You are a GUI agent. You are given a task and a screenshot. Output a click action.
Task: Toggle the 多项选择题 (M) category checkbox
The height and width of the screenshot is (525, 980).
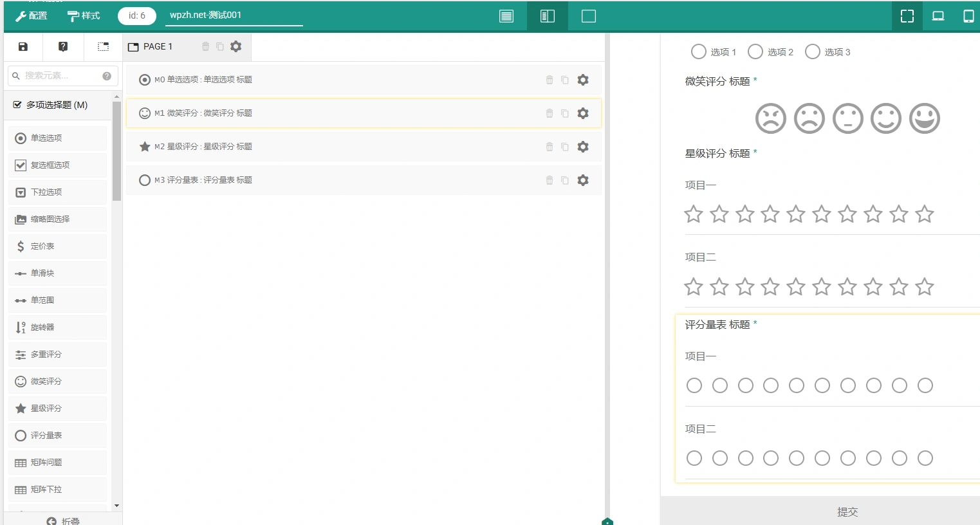point(17,104)
